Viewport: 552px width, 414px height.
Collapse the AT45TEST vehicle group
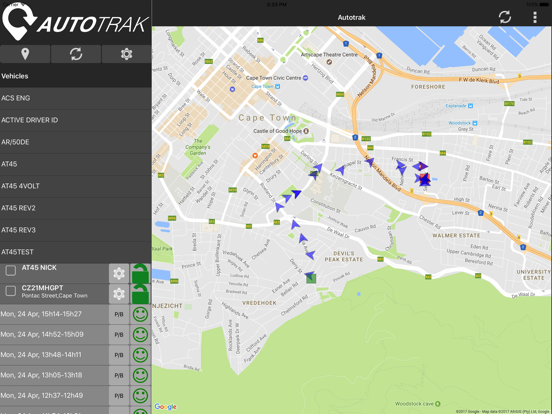pyautogui.click(x=76, y=252)
